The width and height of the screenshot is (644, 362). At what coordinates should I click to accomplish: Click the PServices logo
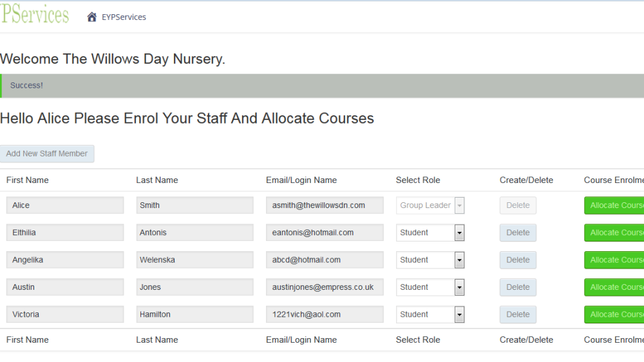[35, 14]
